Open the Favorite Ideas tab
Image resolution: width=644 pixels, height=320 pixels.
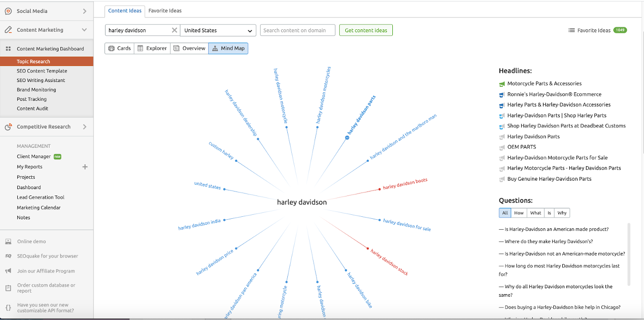click(x=165, y=10)
